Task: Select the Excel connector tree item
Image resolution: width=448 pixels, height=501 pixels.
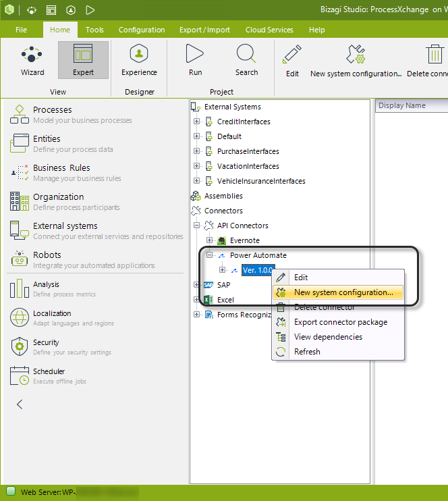Action: (225, 300)
